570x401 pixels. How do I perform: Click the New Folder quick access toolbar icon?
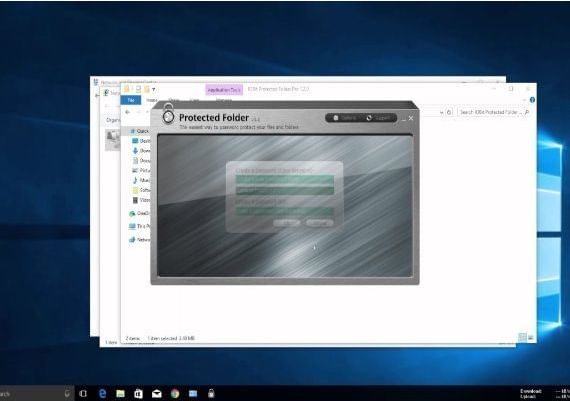(146, 89)
